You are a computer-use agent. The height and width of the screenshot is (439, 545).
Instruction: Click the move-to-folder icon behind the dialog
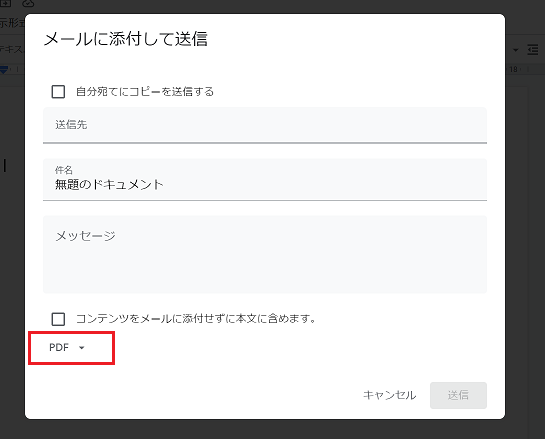pyautogui.click(x=6, y=3)
